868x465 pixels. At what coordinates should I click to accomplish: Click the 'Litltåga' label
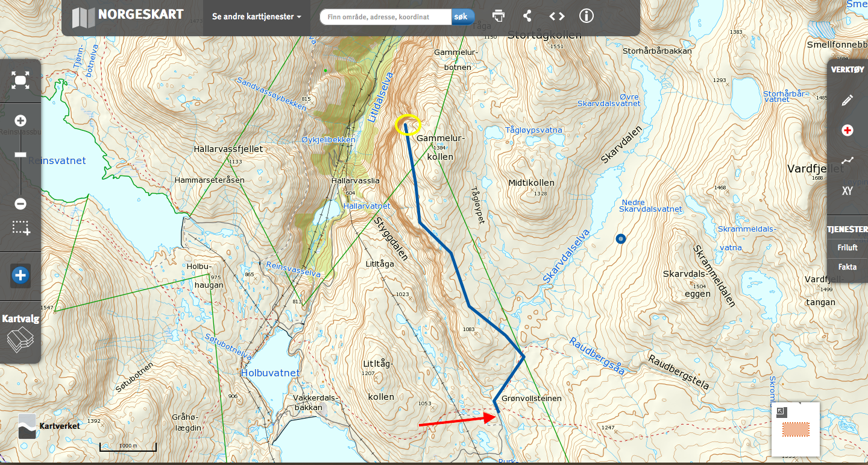click(x=380, y=264)
